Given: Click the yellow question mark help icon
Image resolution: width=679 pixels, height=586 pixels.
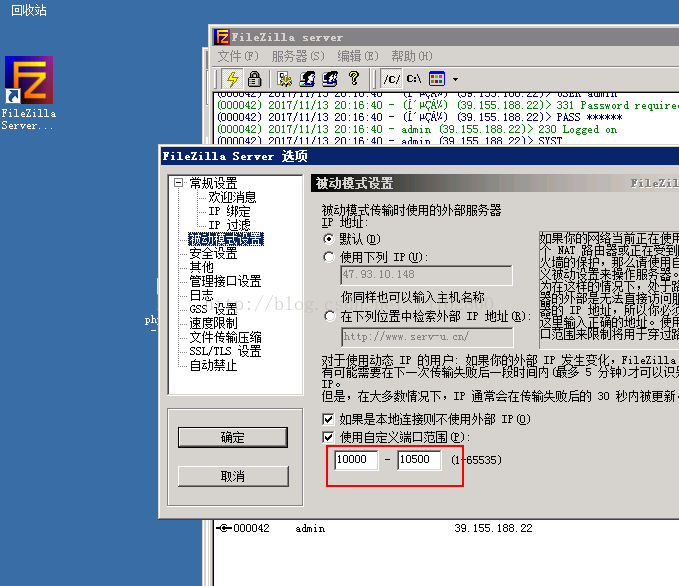Looking at the screenshot, I should (x=354, y=78).
